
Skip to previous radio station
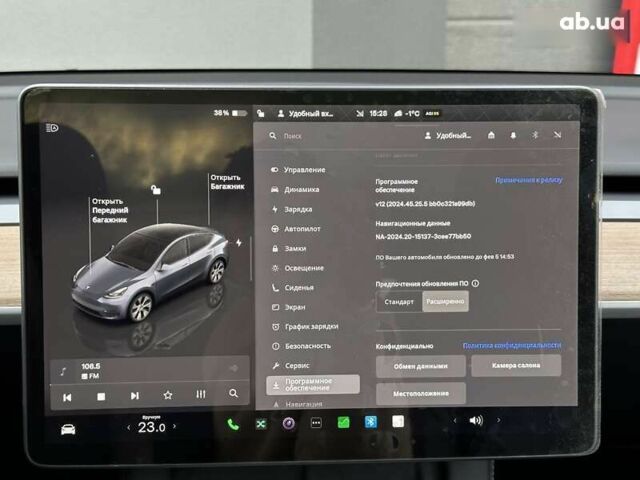click(x=67, y=397)
